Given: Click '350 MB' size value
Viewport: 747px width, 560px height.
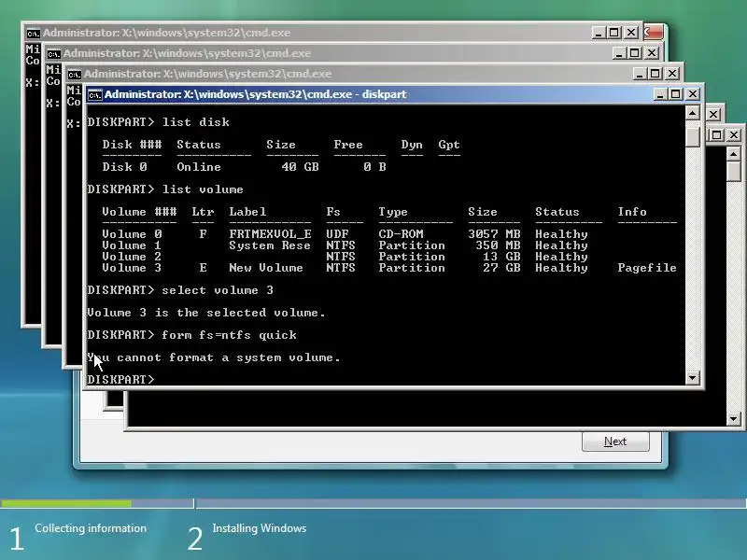Looking at the screenshot, I should click(498, 245).
